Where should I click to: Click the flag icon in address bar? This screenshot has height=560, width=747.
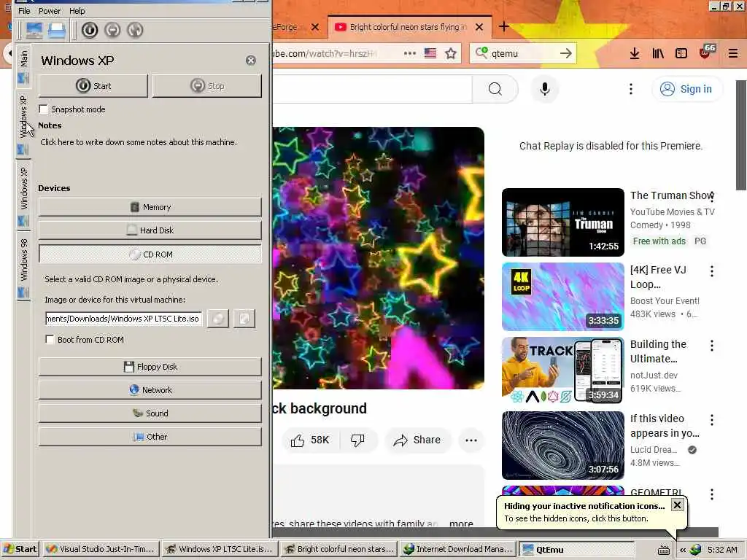(x=430, y=53)
